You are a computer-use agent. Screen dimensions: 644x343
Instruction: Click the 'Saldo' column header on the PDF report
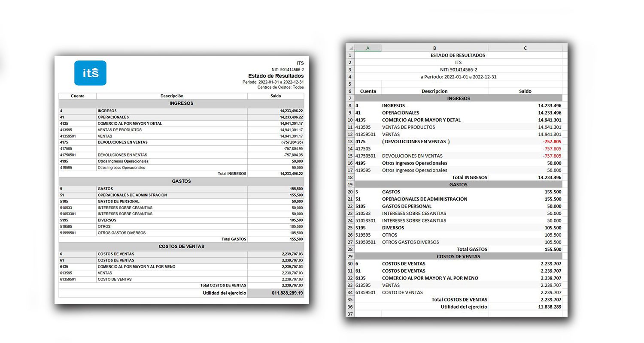(x=276, y=96)
